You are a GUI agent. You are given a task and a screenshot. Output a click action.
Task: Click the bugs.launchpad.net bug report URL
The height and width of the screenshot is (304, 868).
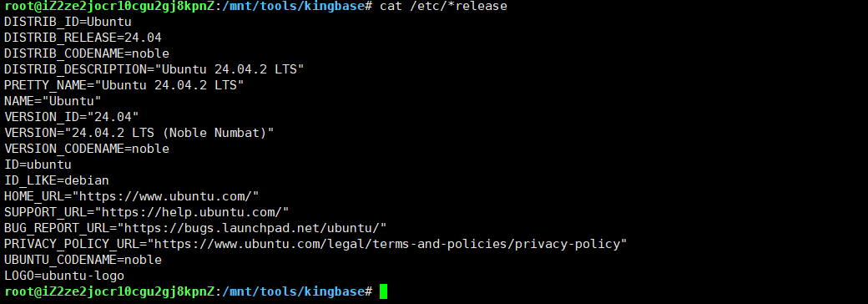(255, 228)
